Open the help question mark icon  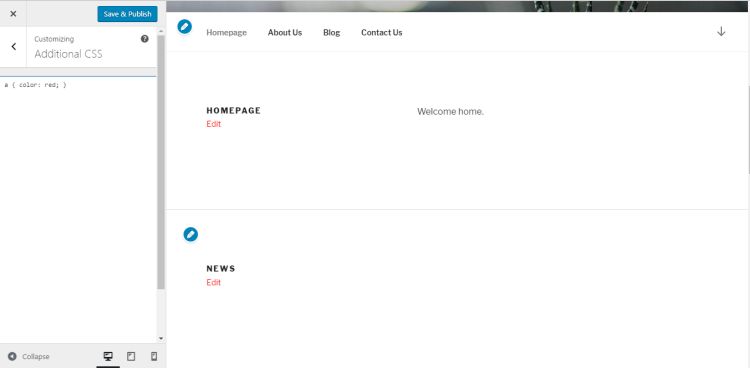pos(144,39)
